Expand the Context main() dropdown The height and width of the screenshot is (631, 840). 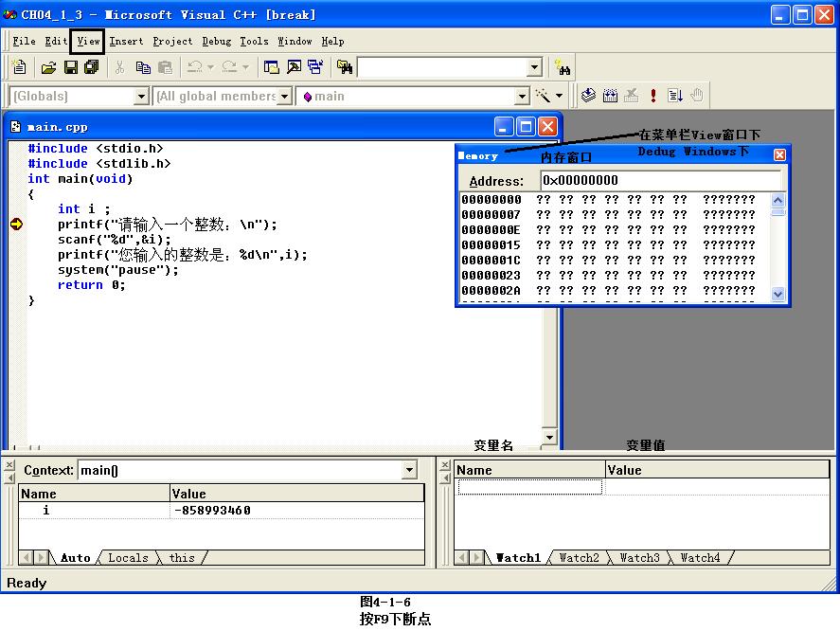pyautogui.click(x=409, y=470)
